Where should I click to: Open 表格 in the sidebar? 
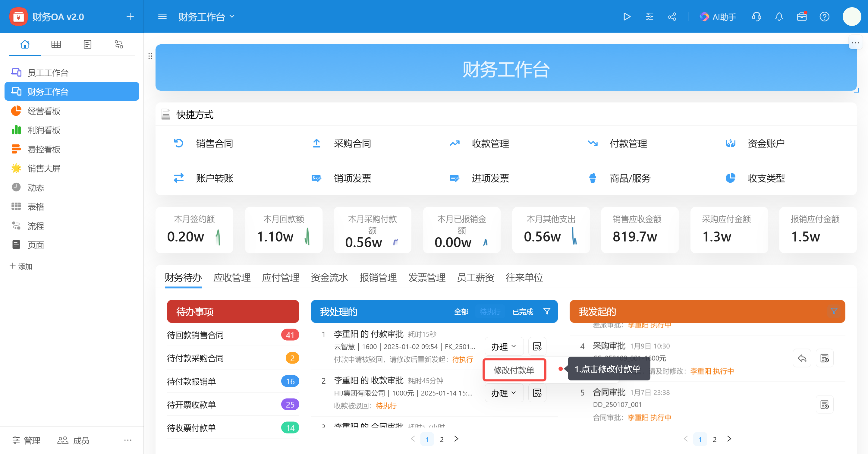tap(72, 207)
